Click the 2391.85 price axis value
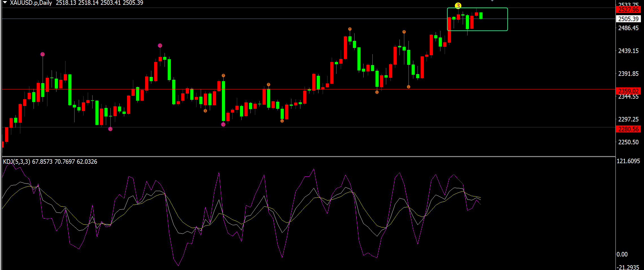The height and width of the screenshot is (270, 644). click(628, 74)
